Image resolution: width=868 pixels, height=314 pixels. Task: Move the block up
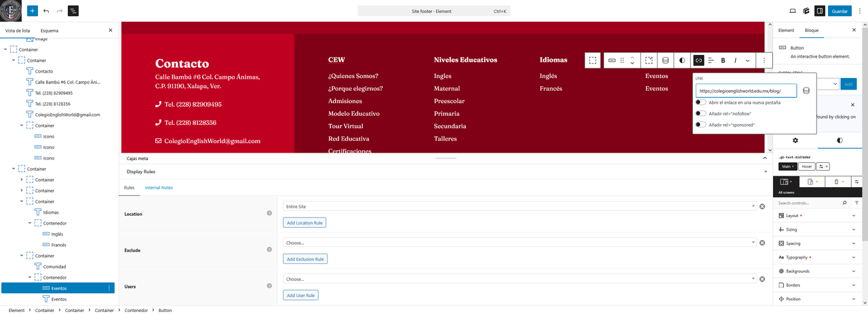(632, 57)
